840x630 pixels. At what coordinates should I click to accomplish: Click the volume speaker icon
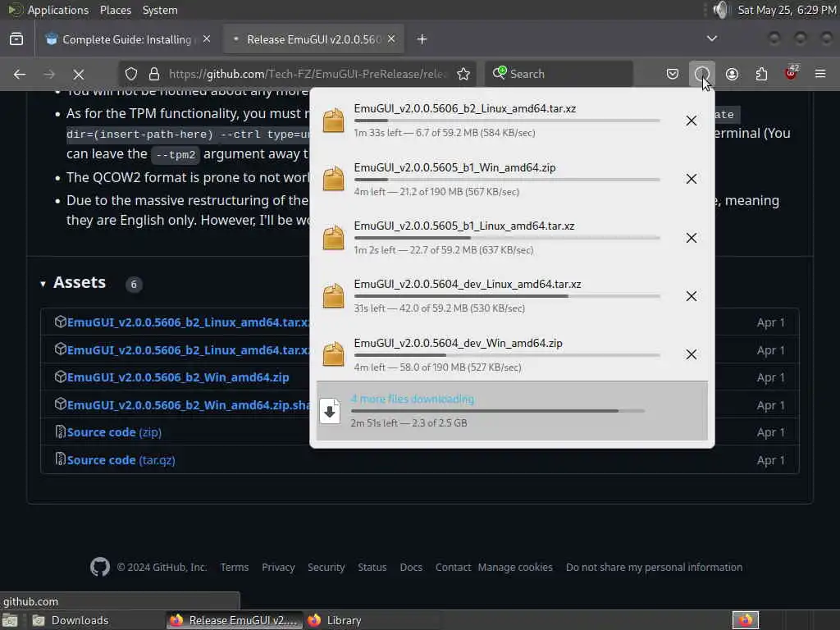(721, 10)
